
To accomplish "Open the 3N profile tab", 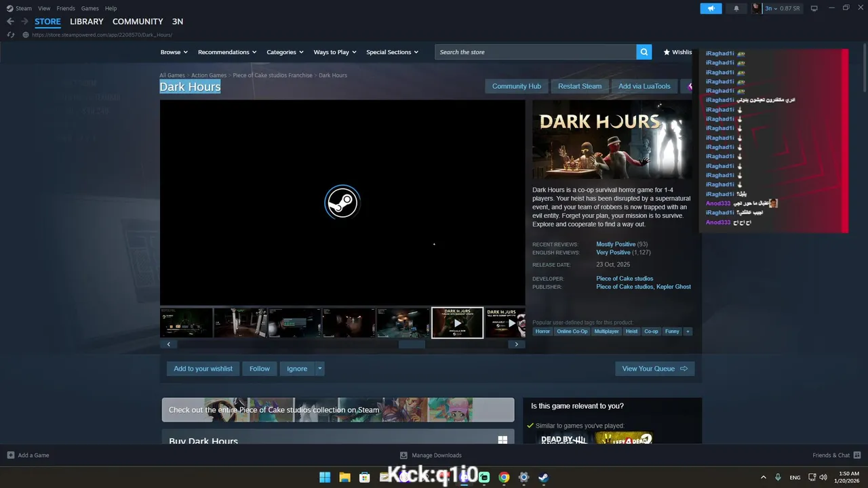I will 178,22.
